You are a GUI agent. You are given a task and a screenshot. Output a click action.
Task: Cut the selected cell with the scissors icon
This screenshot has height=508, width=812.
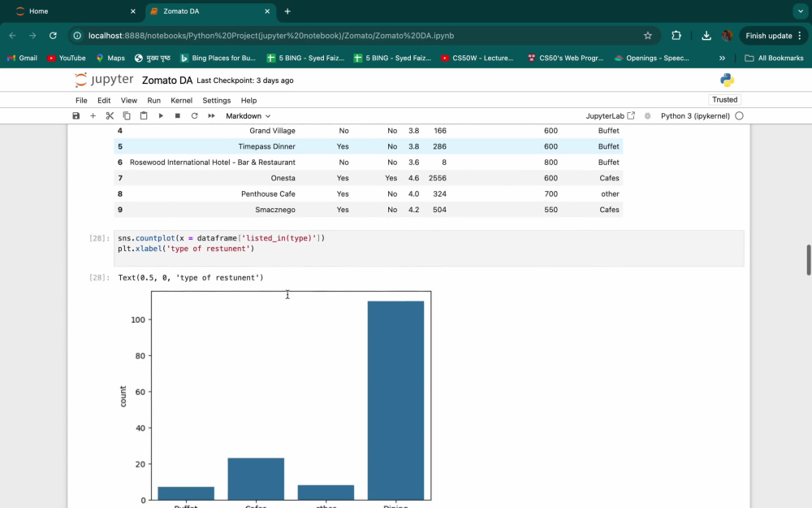click(110, 115)
